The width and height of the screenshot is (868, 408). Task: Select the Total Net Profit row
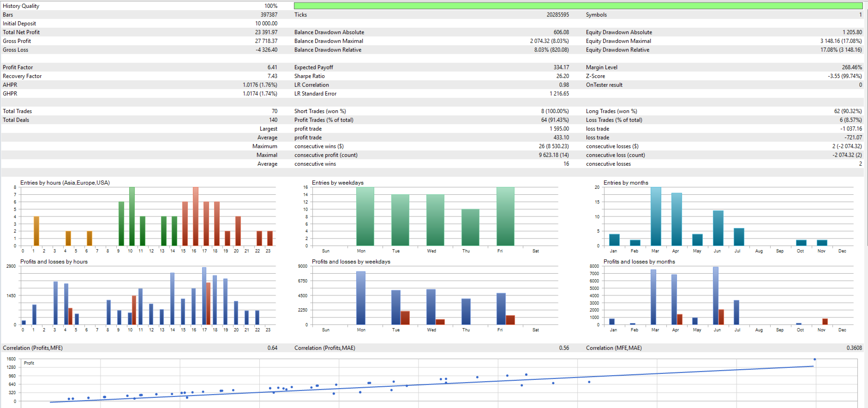point(140,32)
